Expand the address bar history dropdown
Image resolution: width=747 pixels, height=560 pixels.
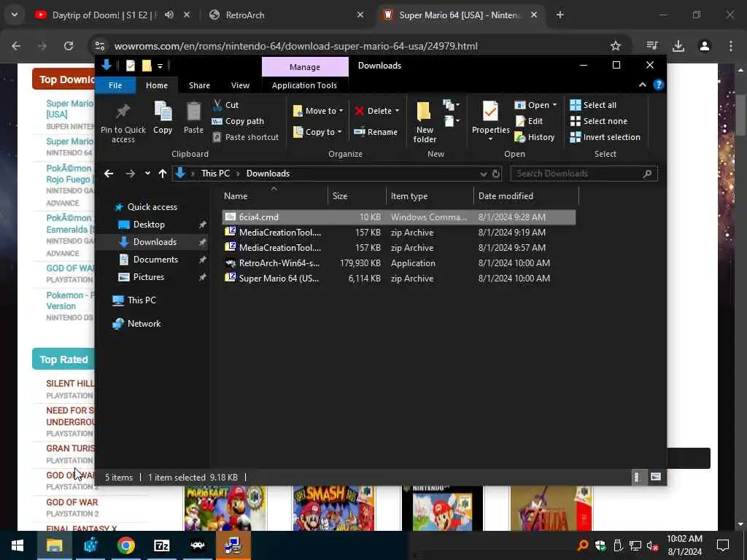pos(483,174)
